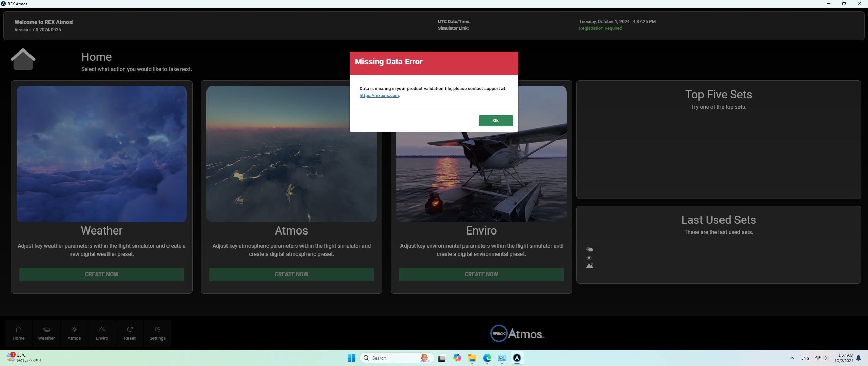The image size is (868, 366).
Task: Click the REX Atmos taskbar icon
Action: point(517,358)
